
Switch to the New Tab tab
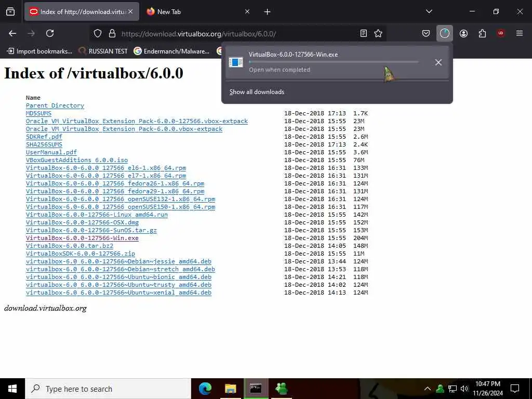click(x=198, y=11)
